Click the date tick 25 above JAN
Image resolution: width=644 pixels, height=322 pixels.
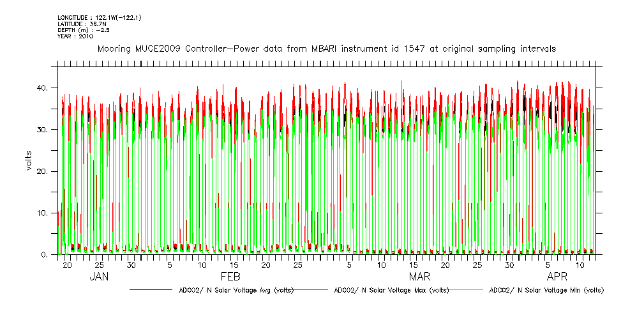point(99,264)
